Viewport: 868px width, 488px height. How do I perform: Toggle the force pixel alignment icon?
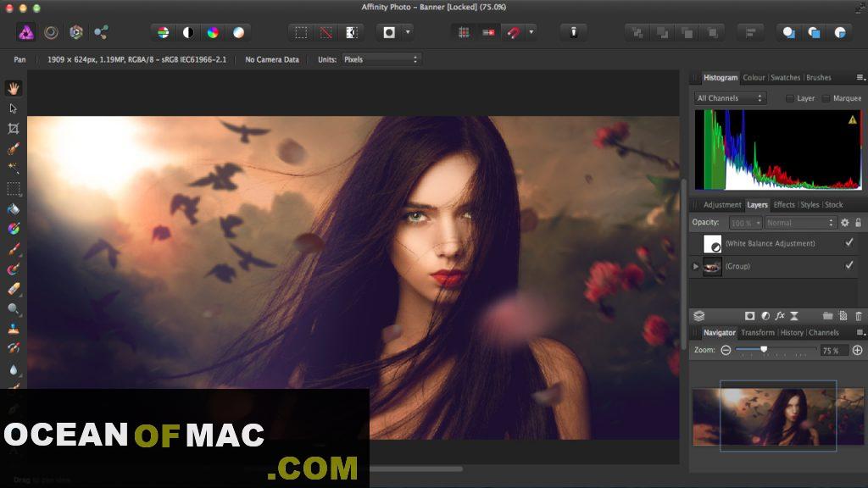coord(488,33)
